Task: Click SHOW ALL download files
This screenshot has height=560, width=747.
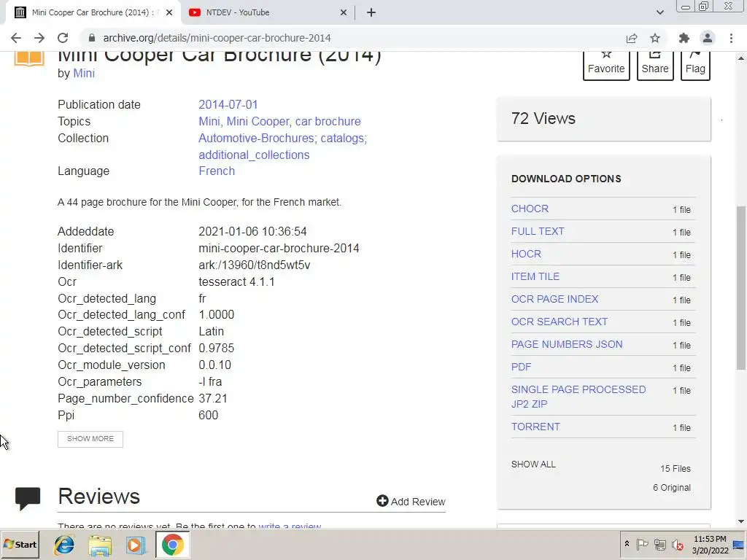Action: [x=533, y=464]
